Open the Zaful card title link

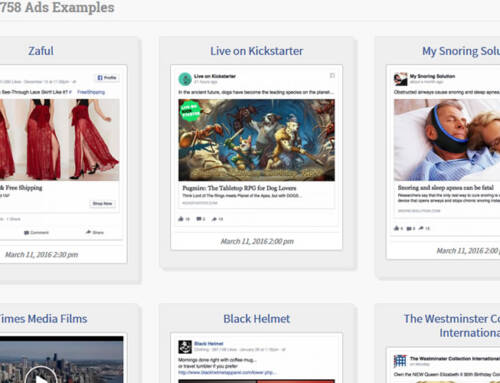point(41,51)
